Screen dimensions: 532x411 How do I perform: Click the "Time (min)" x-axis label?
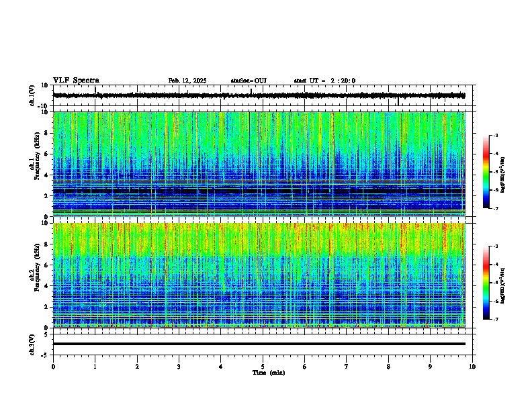(269, 373)
